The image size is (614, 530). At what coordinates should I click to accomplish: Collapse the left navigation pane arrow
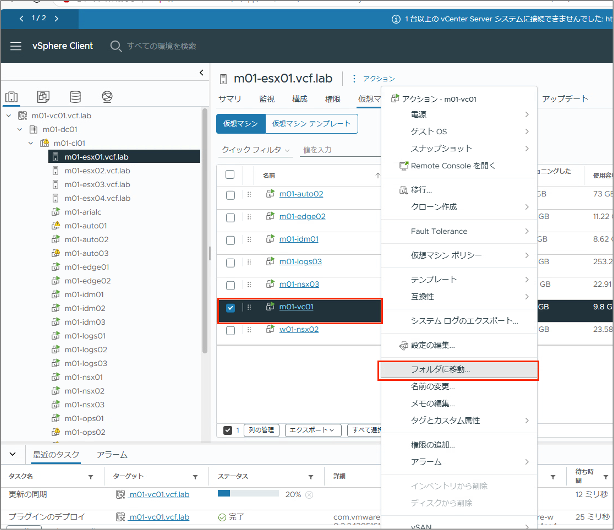(x=201, y=72)
